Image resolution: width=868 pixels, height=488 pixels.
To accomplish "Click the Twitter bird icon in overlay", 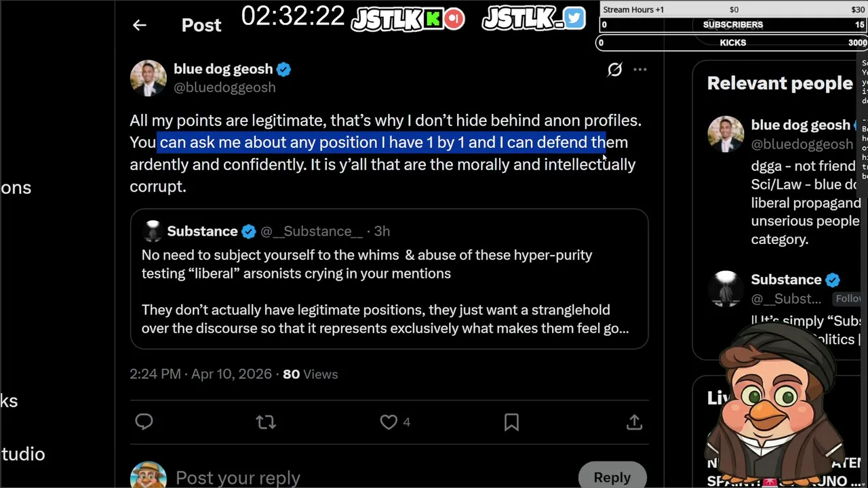I will pos(574,18).
